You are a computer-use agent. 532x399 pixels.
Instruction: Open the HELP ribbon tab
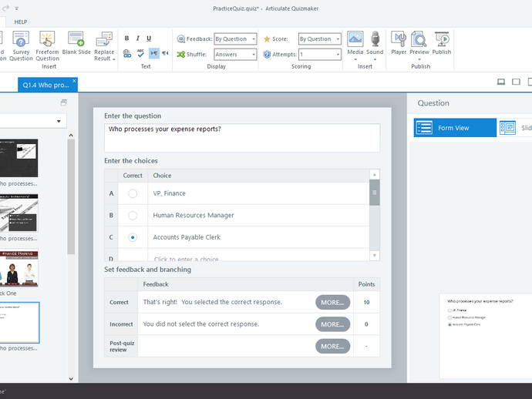tap(21, 22)
